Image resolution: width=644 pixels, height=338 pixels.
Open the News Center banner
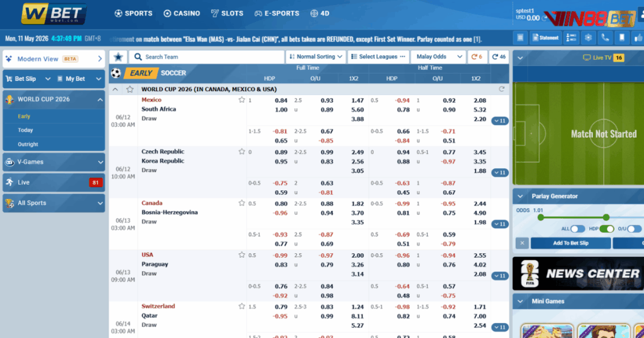[x=579, y=273]
